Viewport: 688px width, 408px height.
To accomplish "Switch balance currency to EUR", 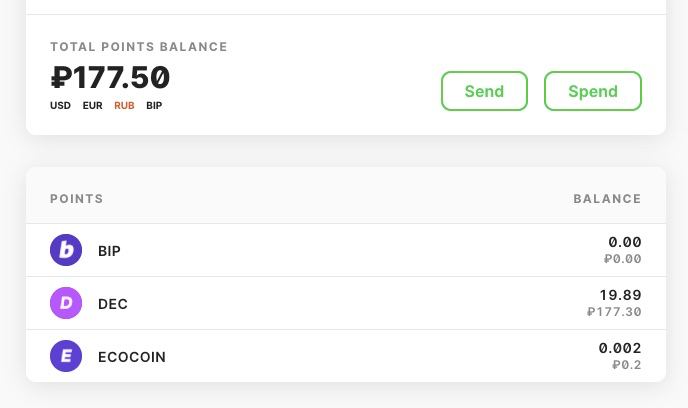I will 93,106.
